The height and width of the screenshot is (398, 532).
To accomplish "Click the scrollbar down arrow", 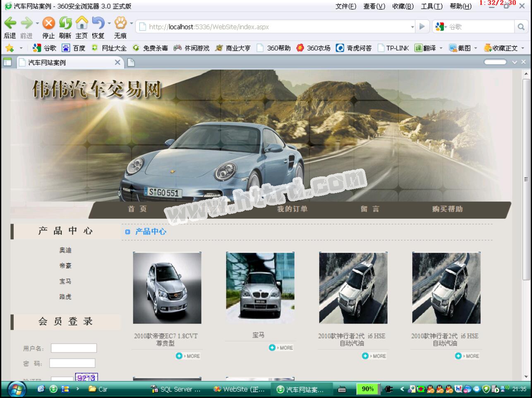I will tap(526, 376).
